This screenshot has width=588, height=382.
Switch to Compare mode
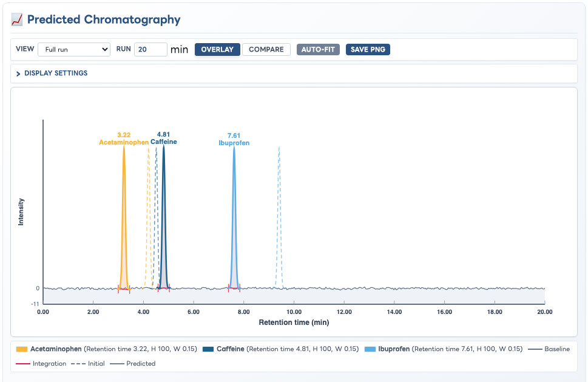point(266,50)
